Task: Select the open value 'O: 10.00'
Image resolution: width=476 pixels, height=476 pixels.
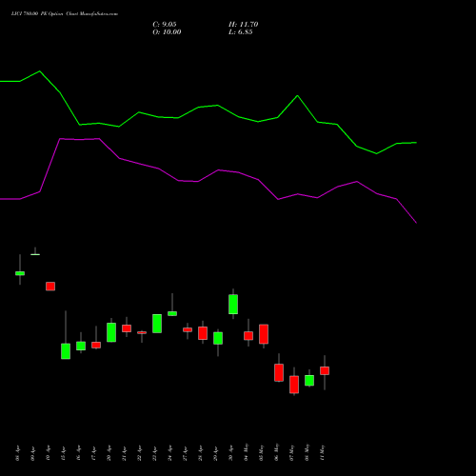Action: pyautogui.click(x=167, y=32)
